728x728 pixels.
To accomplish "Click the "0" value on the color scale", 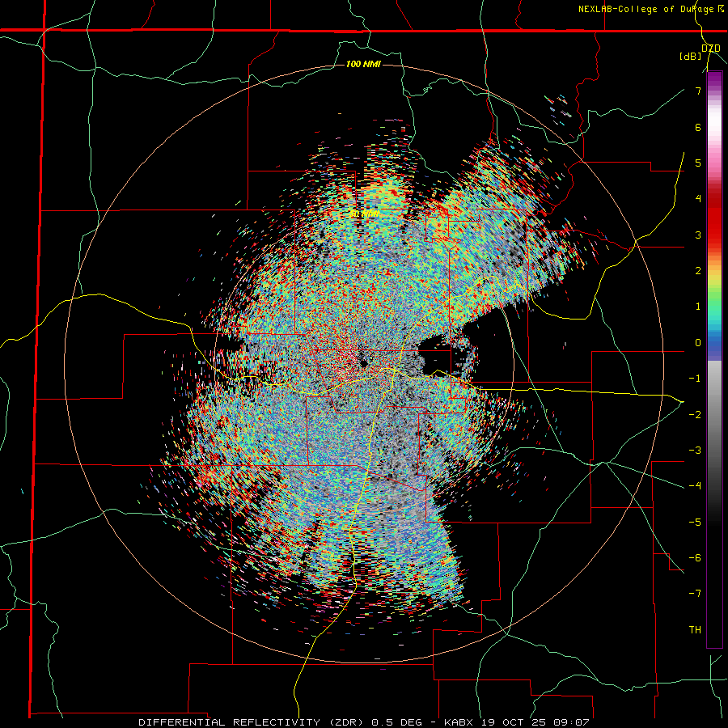I will [698, 343].
